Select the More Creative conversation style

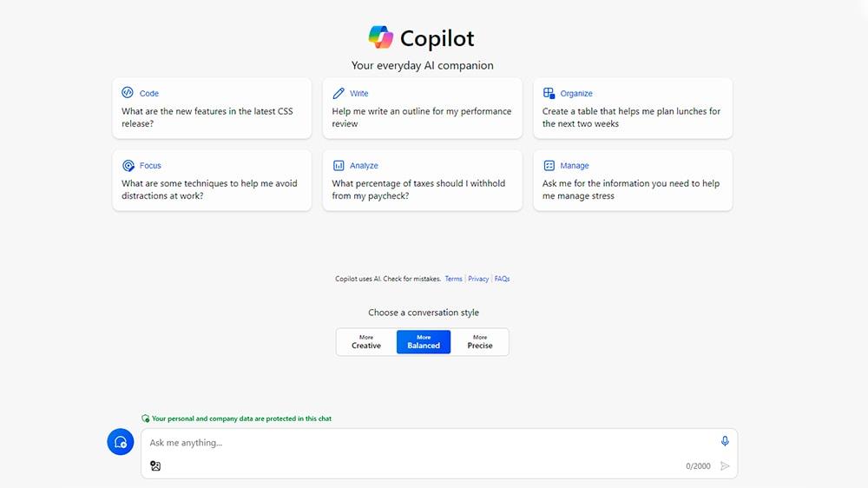click(x=366, y=342)
